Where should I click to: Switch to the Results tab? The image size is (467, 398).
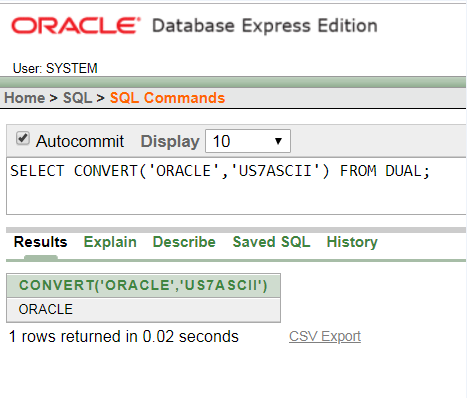click(x=40, y=242)
